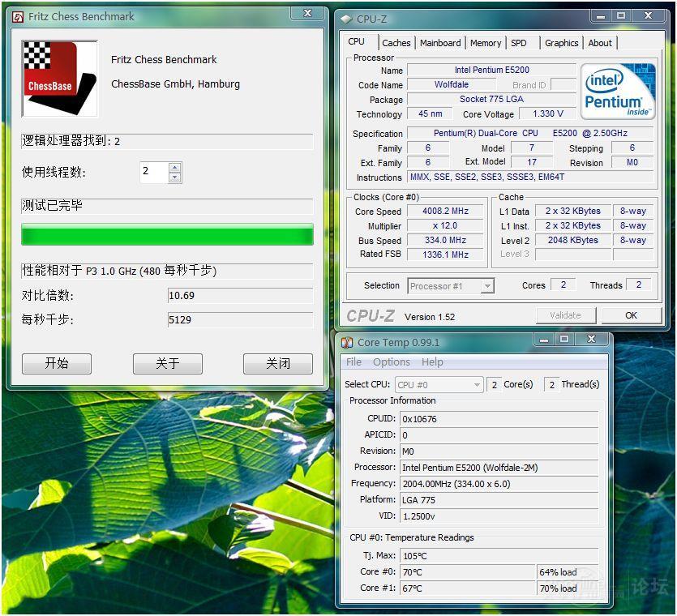Click the Multiplier value x 12.0
Viewport: 677px width, 616px height.
[445, 226]
